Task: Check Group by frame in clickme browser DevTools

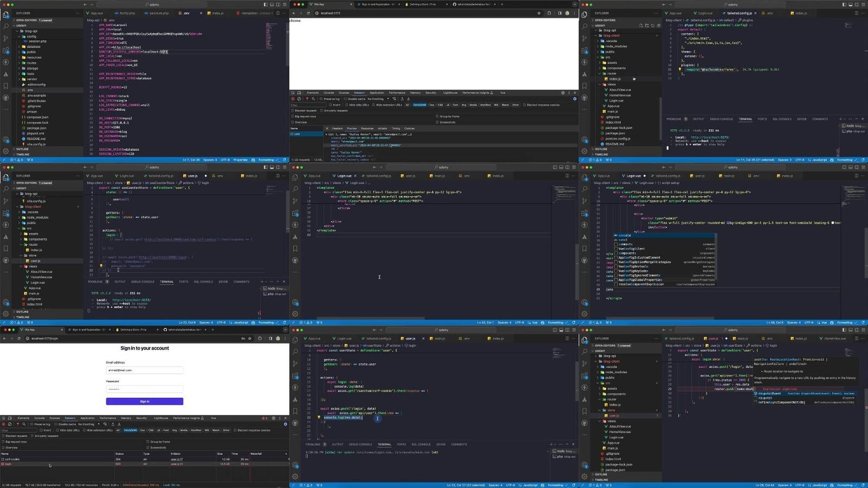Action: (437, 116)
